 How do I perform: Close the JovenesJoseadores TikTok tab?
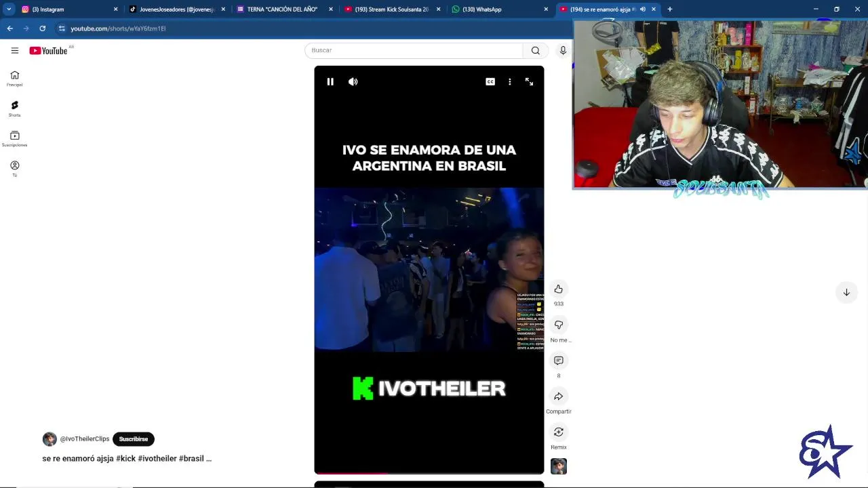point(223,9)
